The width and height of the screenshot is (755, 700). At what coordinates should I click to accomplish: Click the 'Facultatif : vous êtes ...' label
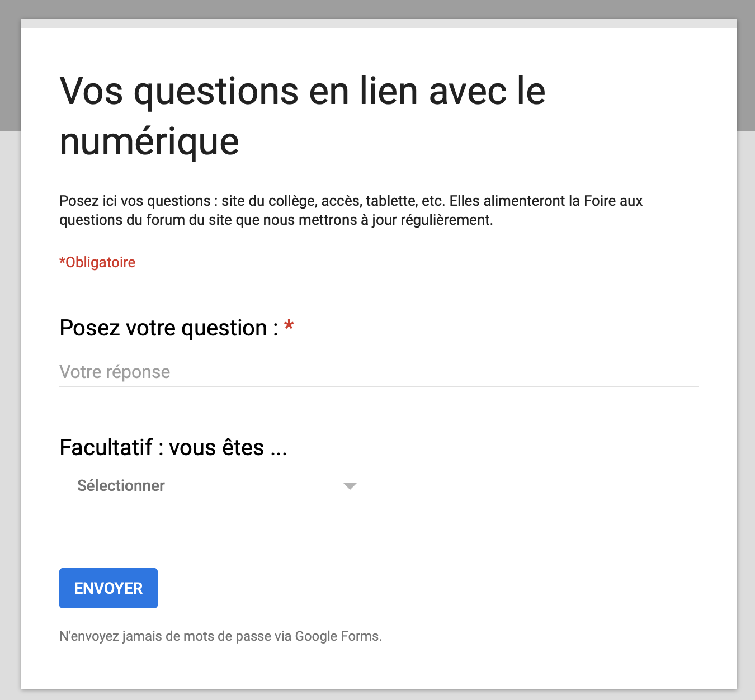[x=173, y=447]
